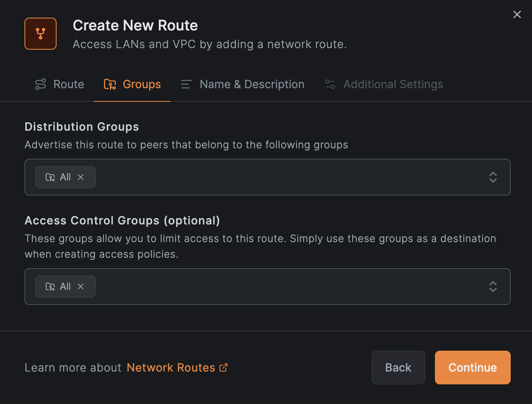Remove All from Distribution Groups
Screen dimensions: 532x404
tap(81, 177)
